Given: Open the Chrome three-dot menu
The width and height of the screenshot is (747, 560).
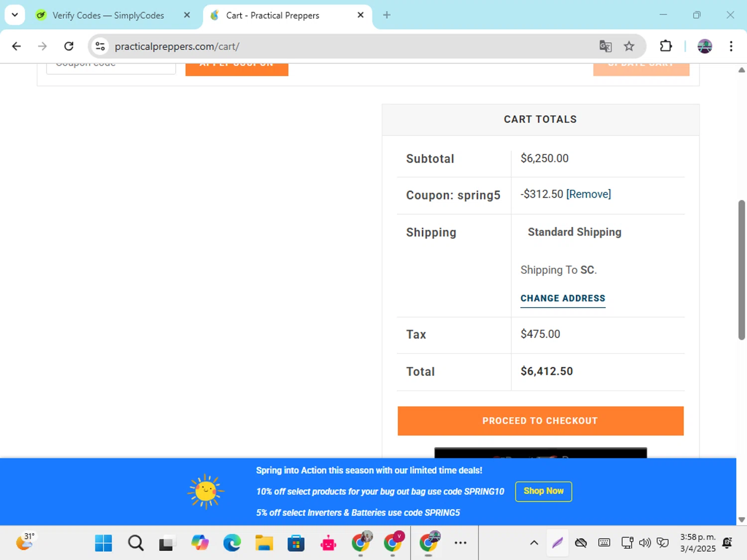Looking at the screenshot, I should click(731, 46).
